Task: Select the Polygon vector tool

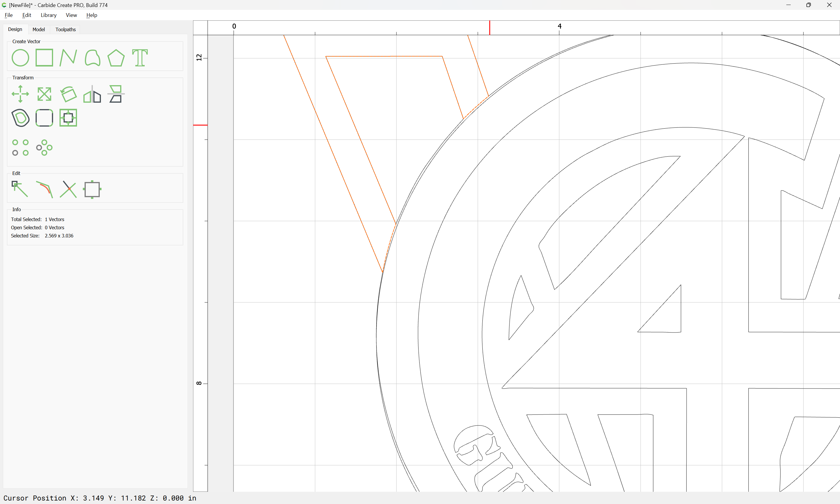Action: coord(116,58)
